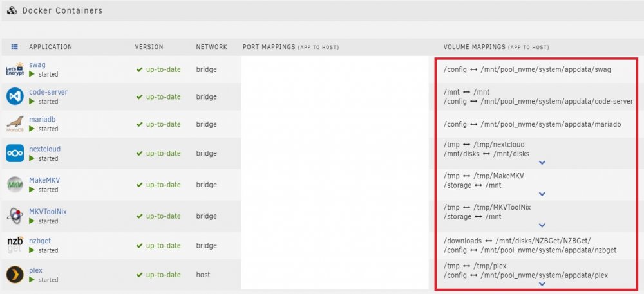Click swag /config appdata volume path
This screenshot has width=644, height=294.
pyautogui.click(x=527, y=69)
